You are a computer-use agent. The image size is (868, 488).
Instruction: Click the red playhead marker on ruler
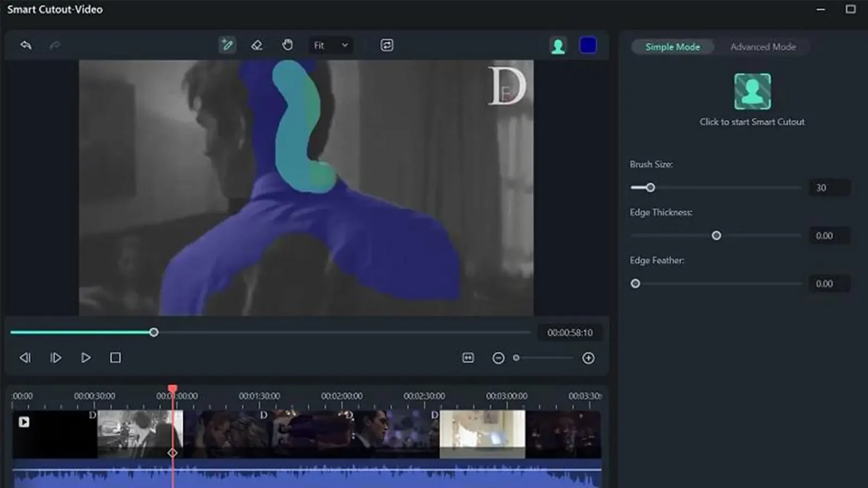point(173,389)
